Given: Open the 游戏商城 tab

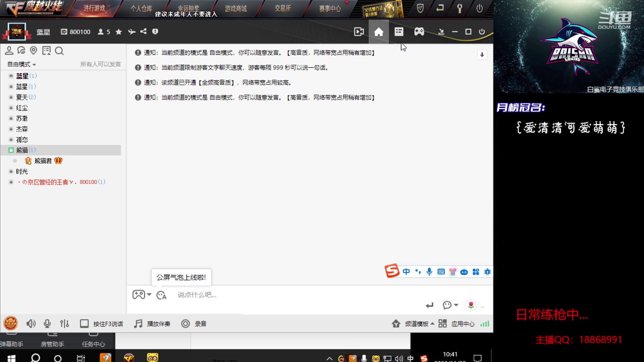Looking at the screenshot, I should [x=236, y=8].
